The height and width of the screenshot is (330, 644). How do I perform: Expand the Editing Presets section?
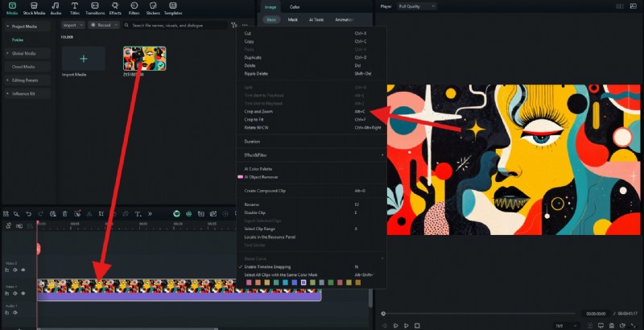tap(7, 80)
